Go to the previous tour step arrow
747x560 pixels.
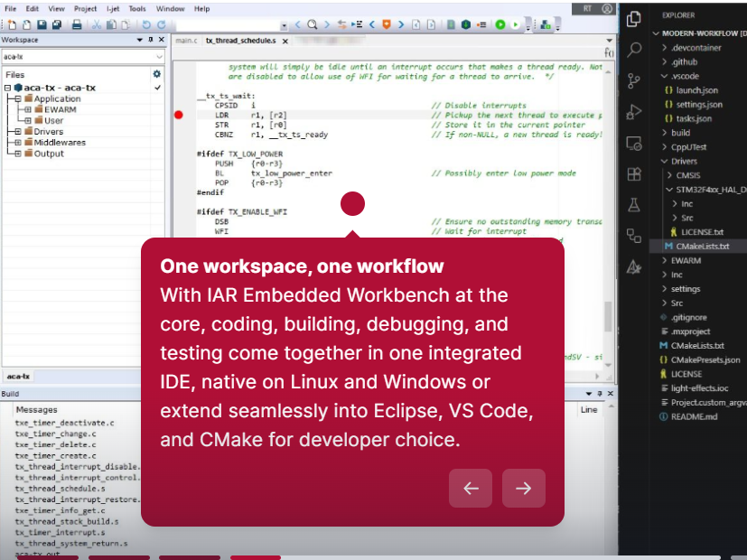[x=471, y=488]
